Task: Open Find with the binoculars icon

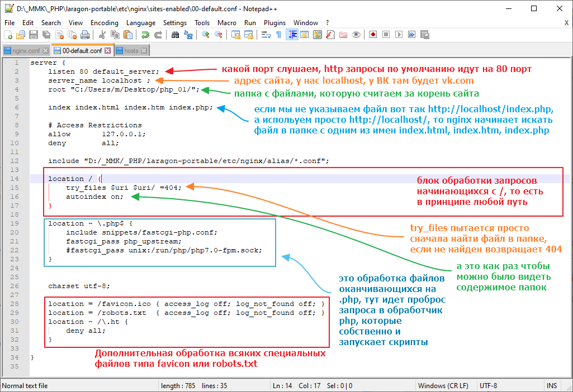Action: pos(176,35)
